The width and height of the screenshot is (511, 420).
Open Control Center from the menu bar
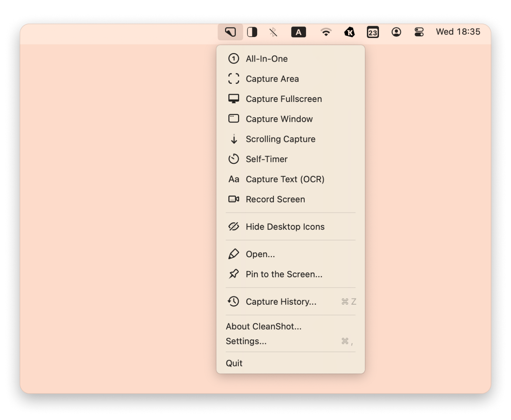click(x=419, y=32)
